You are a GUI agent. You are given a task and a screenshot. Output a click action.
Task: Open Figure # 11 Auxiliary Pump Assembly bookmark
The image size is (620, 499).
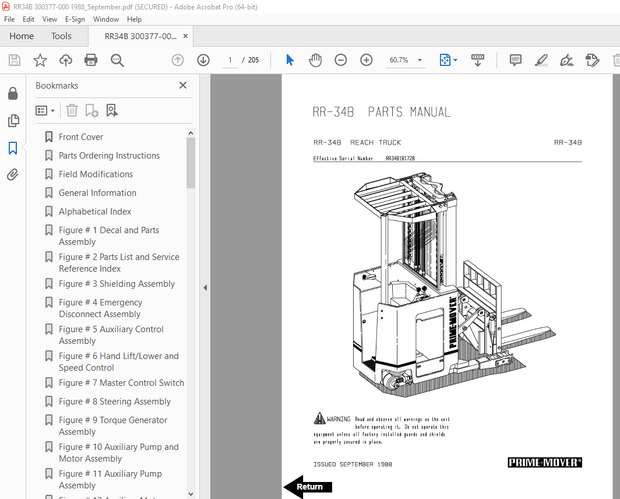point(110,479)
